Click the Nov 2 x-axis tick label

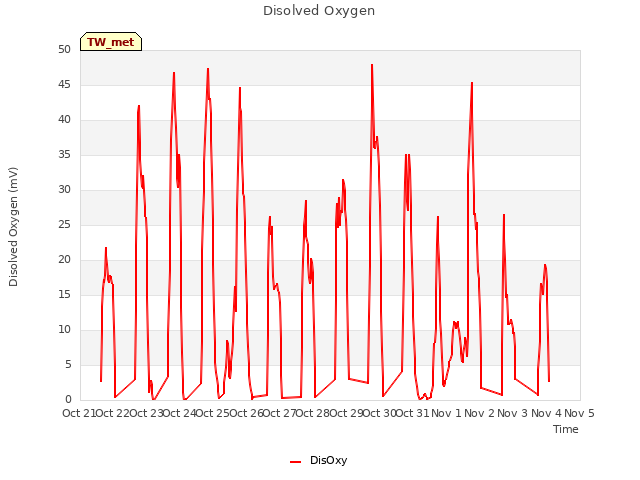[480, 413]
